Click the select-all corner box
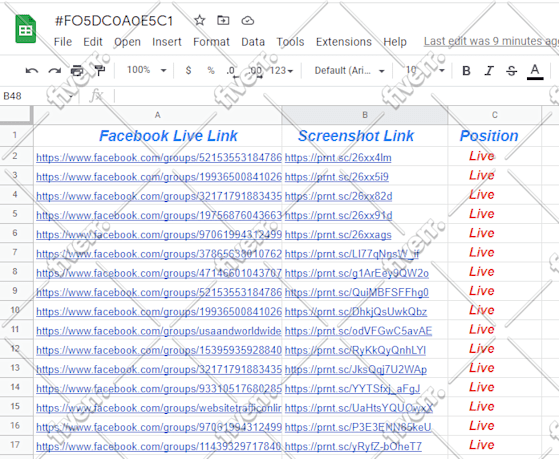Viewport: 559px width, 459px height. click(16, 115)
